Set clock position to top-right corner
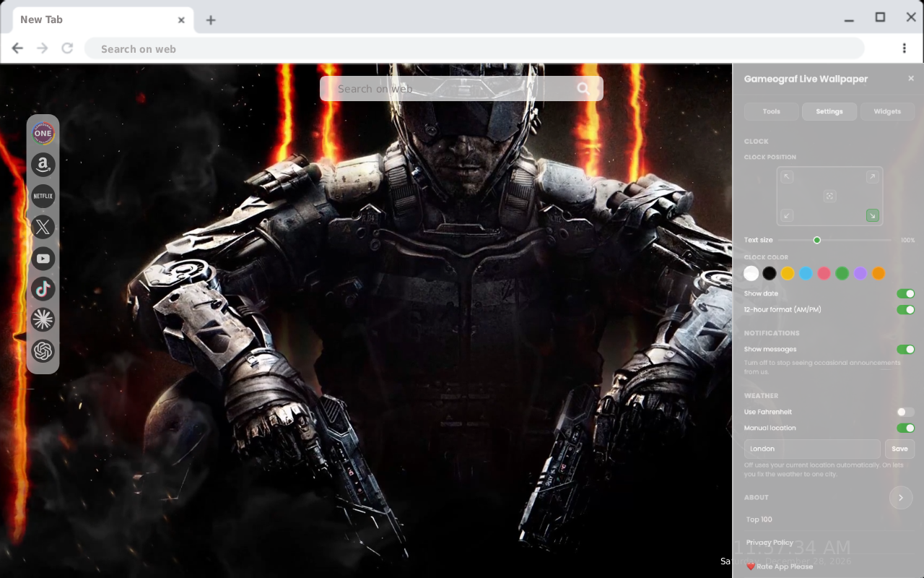Viewport: 924px width, 578px height. (873, 177)
